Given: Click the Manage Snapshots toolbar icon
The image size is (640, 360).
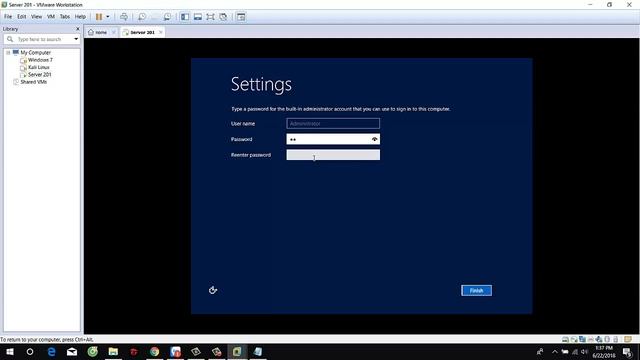Looking at the screenshot, I should (167, 17).
